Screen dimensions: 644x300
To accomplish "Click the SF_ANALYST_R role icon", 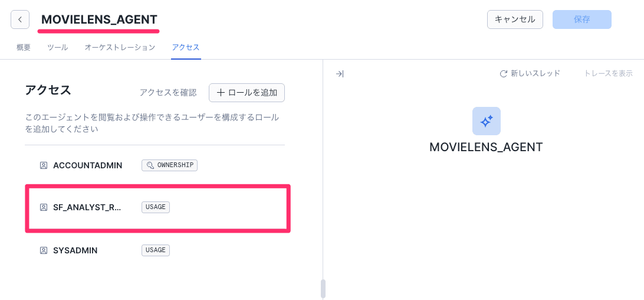I will 43,207.
